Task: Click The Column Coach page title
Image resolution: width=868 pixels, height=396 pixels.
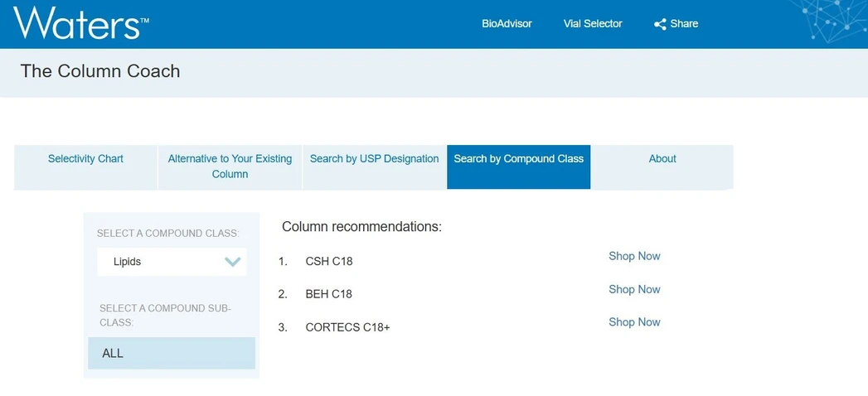Action: coord(100,70)
